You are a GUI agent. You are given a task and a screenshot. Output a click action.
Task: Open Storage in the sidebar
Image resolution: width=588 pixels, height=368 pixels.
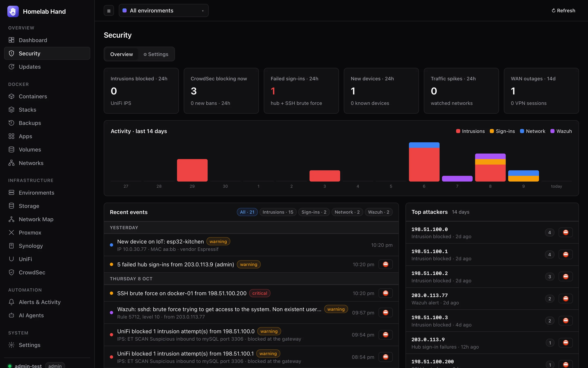(x=47, y=206)
